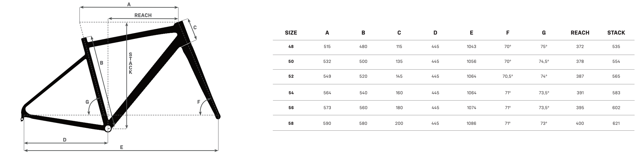Image resolution: width=644 pixels, height=155 pixels.
Task: Click the STACK column header
Action: [616, 33]
